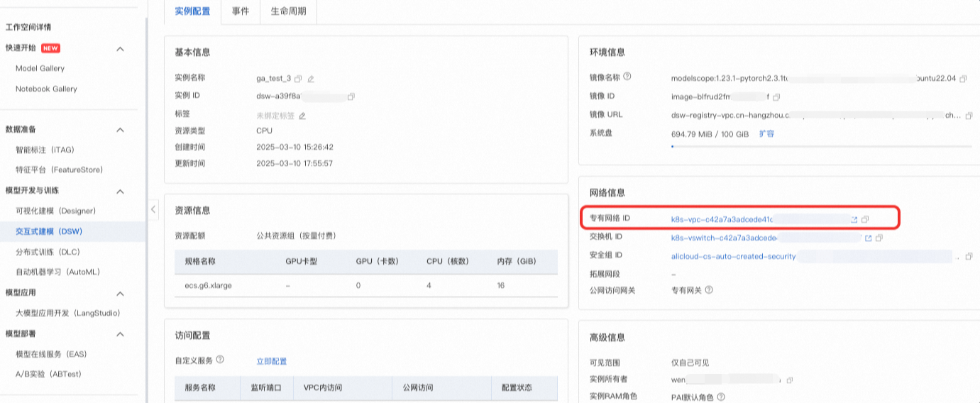Open Model Gallery in sidebar
The image size is (980, 403).
pos(40,69)
